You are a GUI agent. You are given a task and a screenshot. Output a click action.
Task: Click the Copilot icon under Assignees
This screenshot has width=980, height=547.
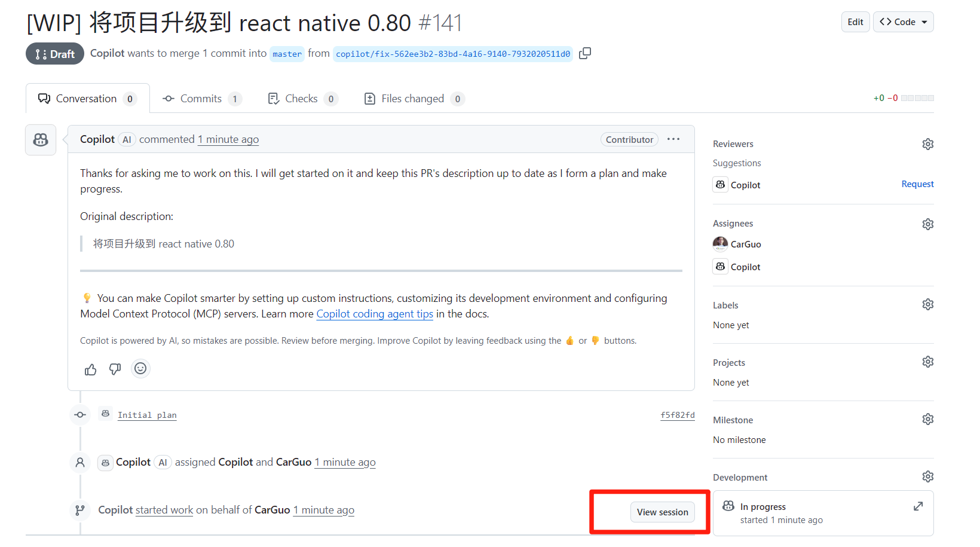(720, 267)
